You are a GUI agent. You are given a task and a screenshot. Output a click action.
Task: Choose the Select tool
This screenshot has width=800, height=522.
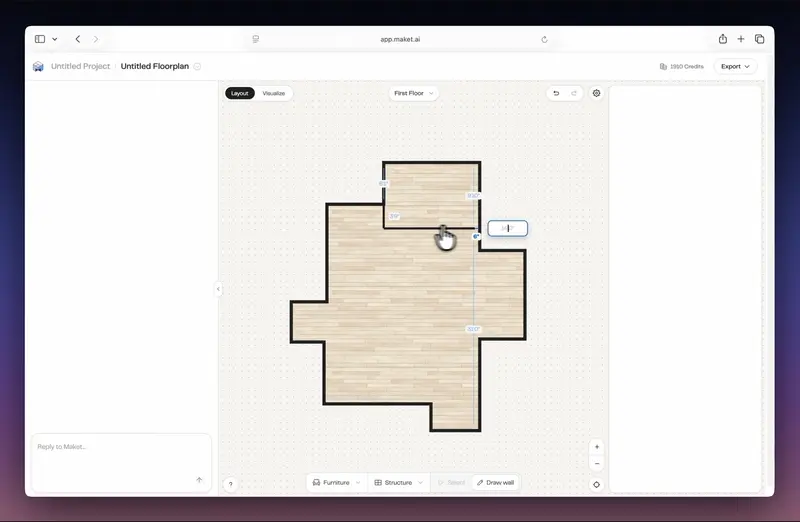tap(451, 483)
